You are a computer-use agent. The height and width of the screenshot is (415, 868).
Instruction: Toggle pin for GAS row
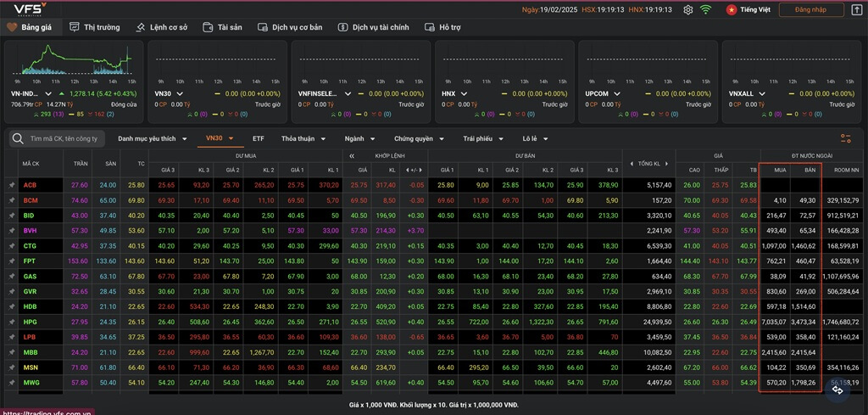(x=11, y=276)
